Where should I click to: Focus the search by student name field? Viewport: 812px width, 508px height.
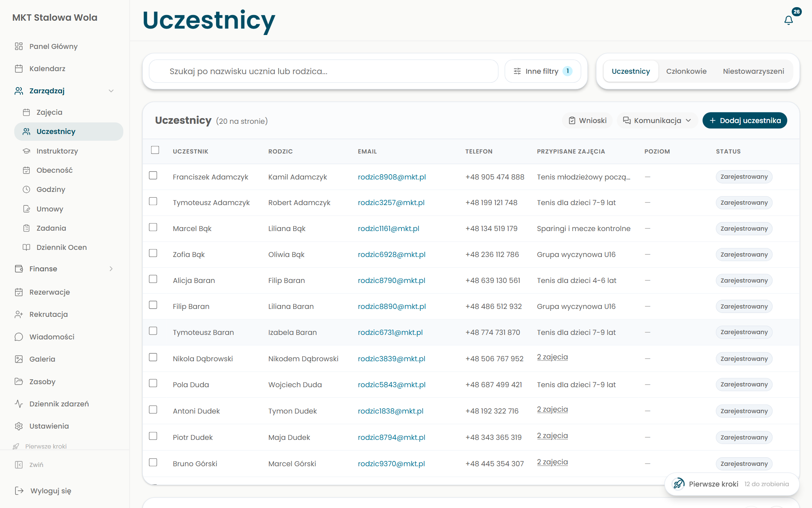coord(324,71)
